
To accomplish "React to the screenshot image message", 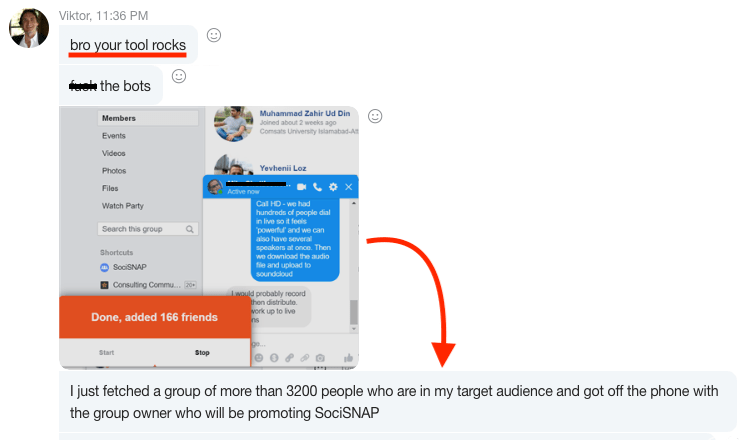I will tap(375, 116).
